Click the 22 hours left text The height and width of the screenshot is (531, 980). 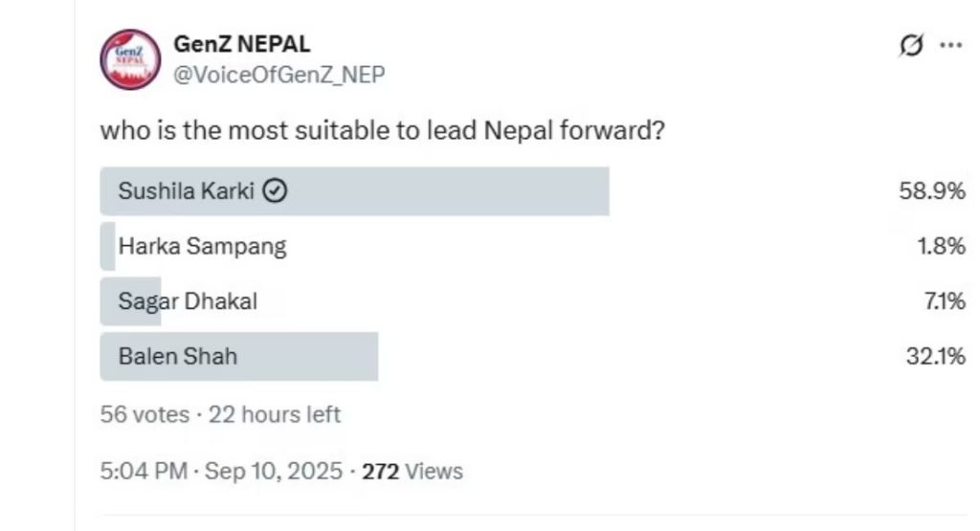tap(274, 415)
